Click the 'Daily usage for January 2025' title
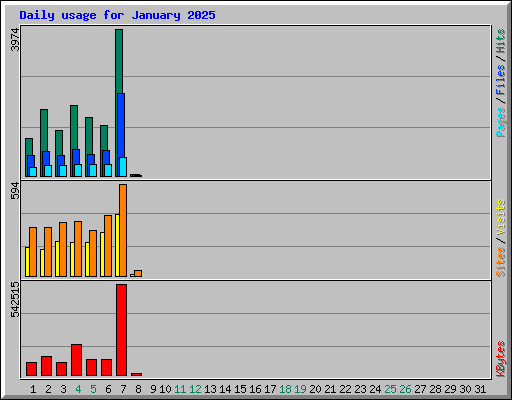 tap(117, 15)
